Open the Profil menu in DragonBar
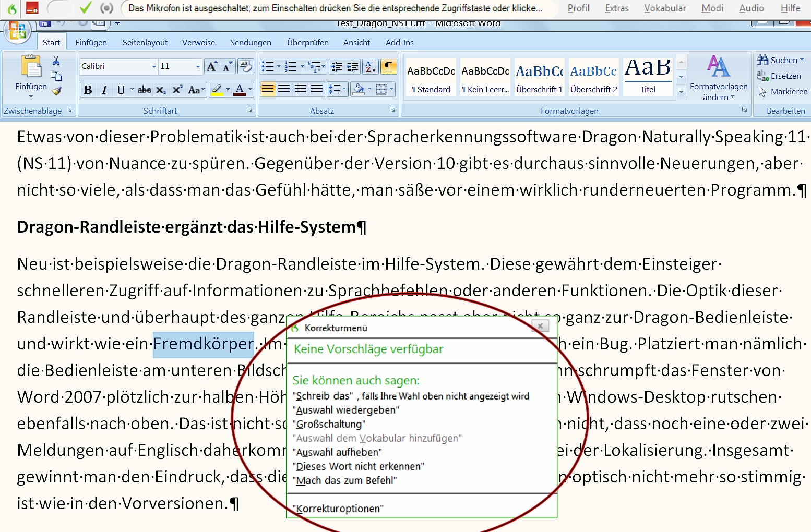This screenshot has width=811, height=532. click(x=578, y=8)
